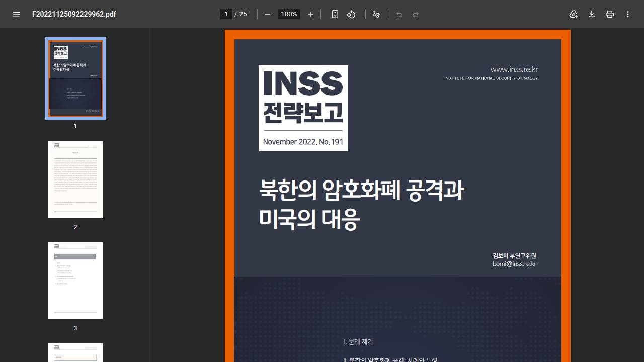
Task: Click the bomi@inss.re.kr email address
Action: point(514,264)
